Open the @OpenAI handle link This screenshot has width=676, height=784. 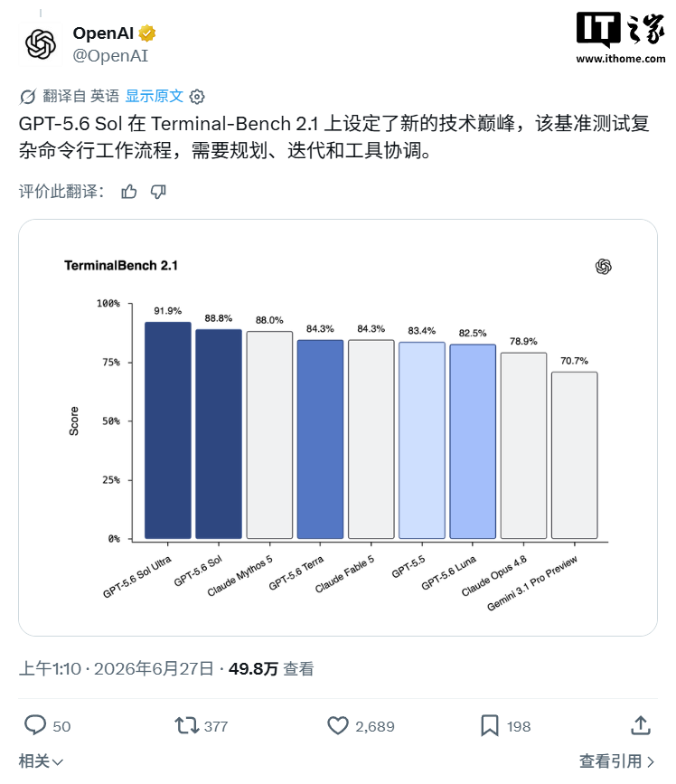click(110, 55)
